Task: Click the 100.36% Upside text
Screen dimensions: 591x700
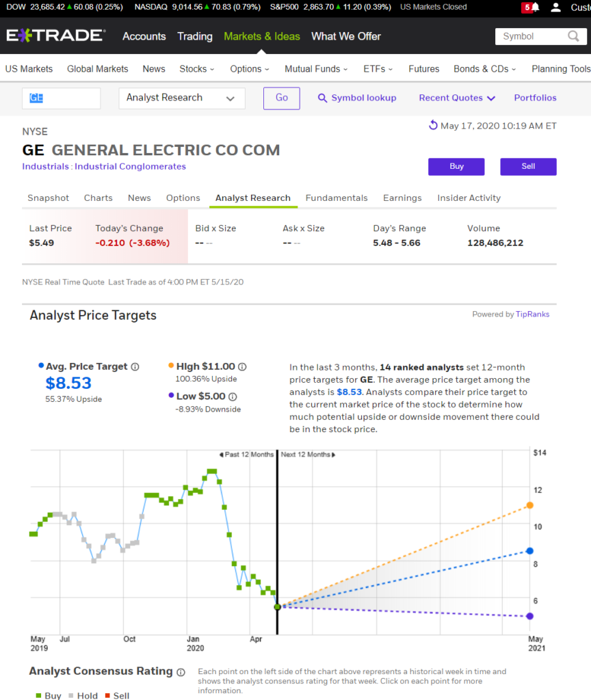Action: tap(207, 379)
